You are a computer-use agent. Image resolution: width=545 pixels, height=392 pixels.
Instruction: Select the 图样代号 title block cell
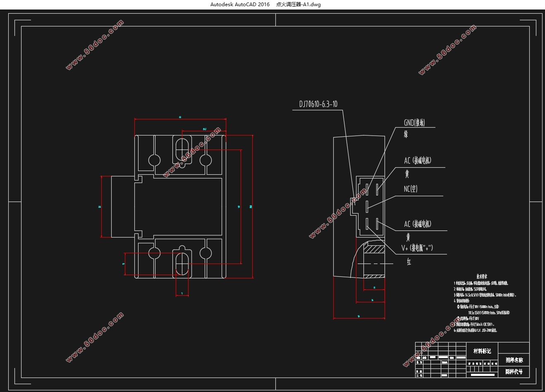514,372
